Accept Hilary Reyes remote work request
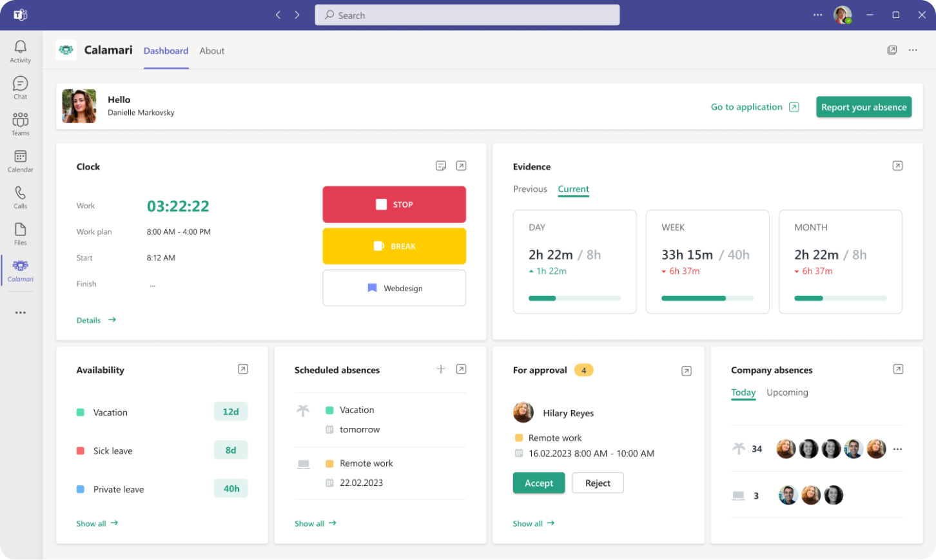936x560 pixels. tap(539, 483)
